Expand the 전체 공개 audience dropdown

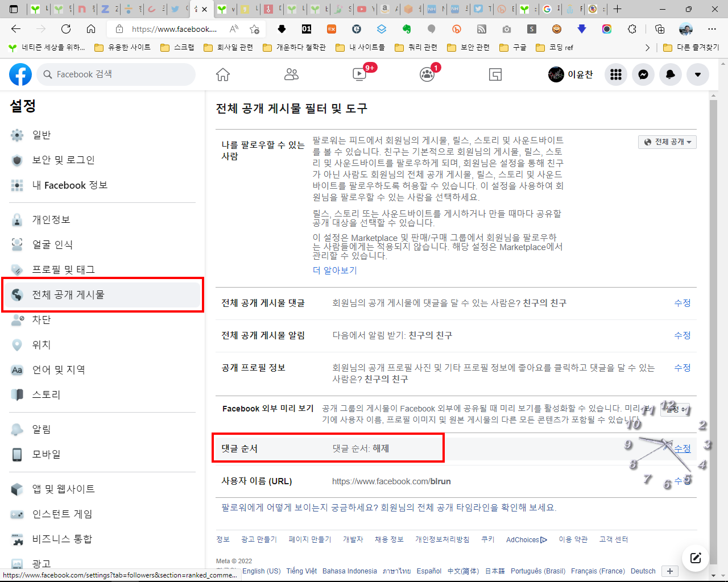click(667, 142)
